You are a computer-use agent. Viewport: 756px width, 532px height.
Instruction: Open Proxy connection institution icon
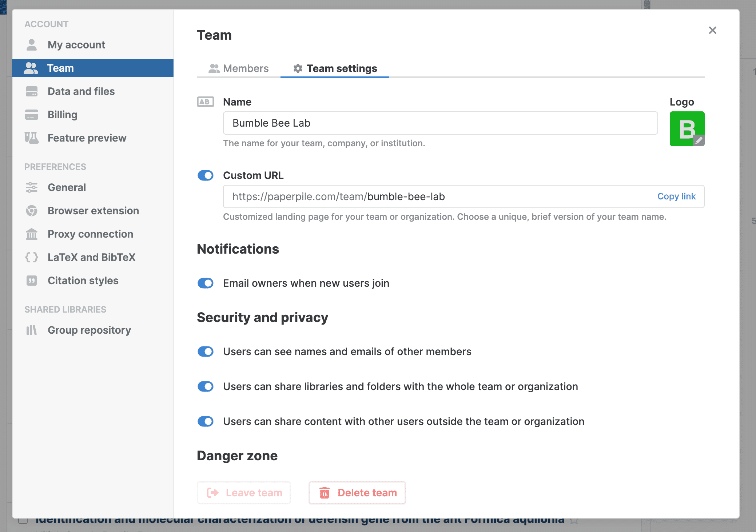point(32,234)
